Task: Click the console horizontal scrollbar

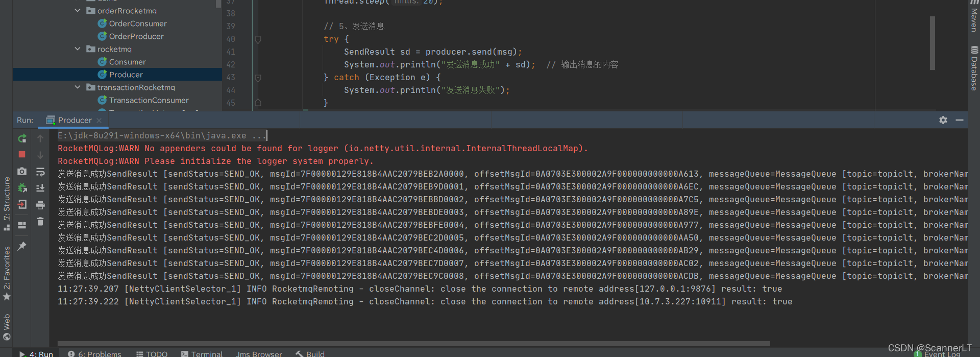Action: pyautogui.click(x=413, y=344)
